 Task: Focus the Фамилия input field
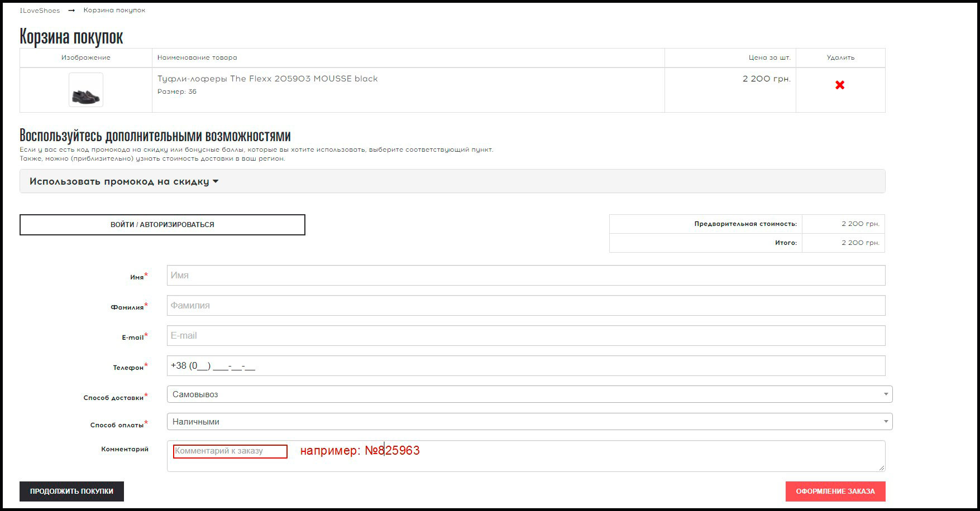tap(526, 306)
